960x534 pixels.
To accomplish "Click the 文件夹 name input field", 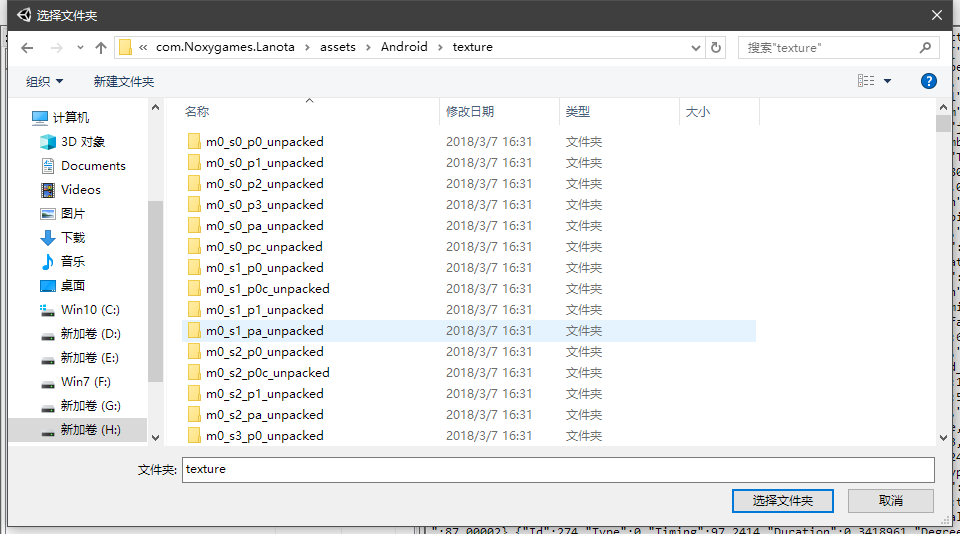I will click(x=558, y=470).
